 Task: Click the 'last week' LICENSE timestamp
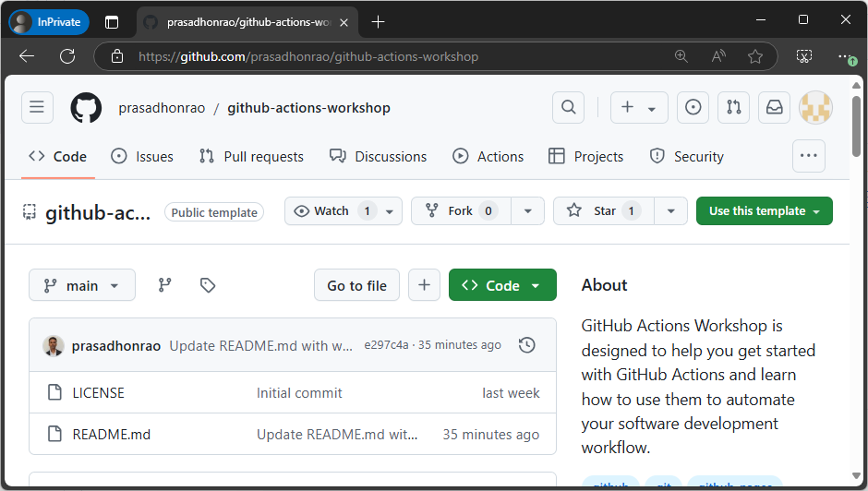[x=511, y=393]
